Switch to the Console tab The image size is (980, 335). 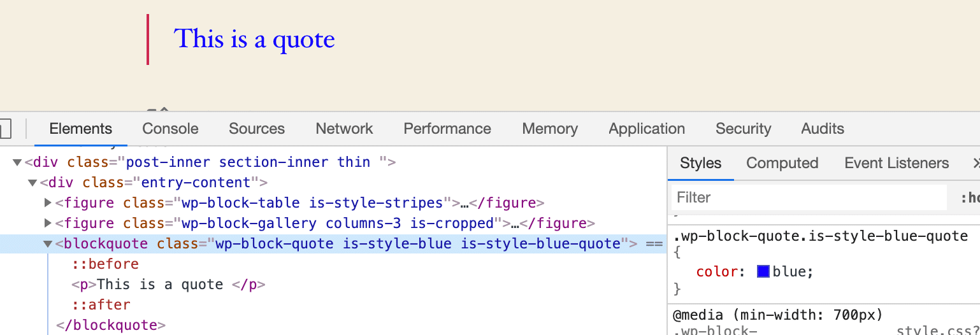(170, 129)
